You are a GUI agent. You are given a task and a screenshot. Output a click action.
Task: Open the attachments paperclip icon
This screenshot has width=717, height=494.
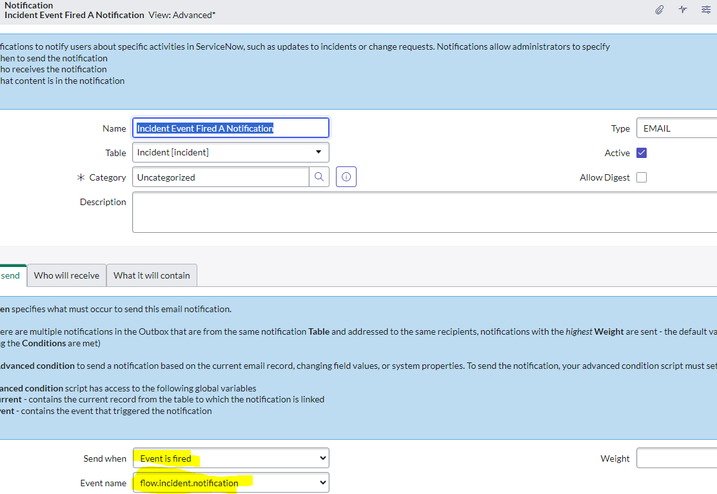(659, 10)
